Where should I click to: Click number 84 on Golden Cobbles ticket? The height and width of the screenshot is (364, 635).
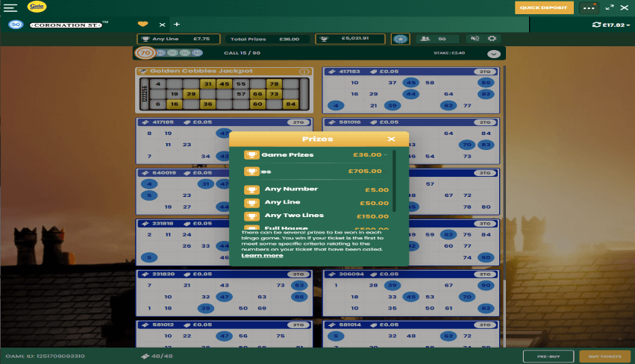pos(291,104)
